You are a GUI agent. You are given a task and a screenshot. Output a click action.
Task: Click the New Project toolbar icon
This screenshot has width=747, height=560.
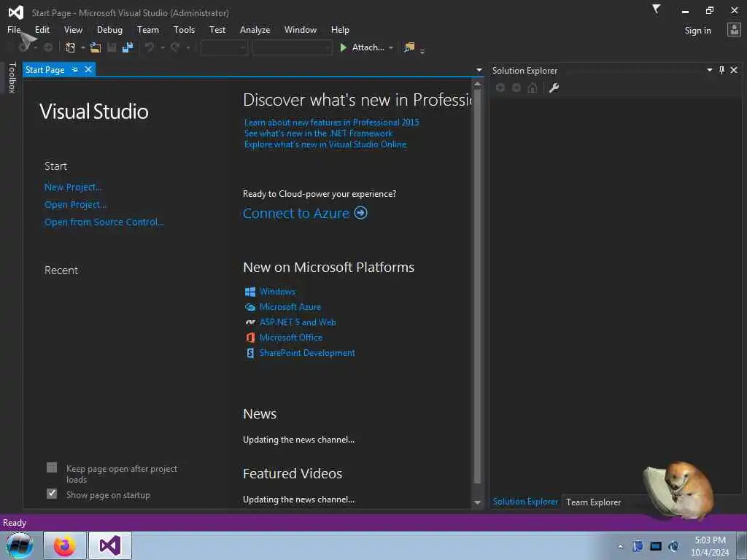point(71,47)
